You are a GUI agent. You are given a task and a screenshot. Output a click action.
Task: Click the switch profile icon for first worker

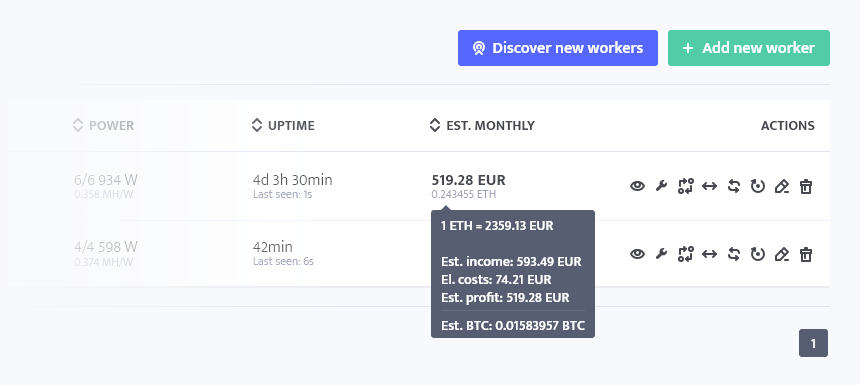[x=686, y=186]
